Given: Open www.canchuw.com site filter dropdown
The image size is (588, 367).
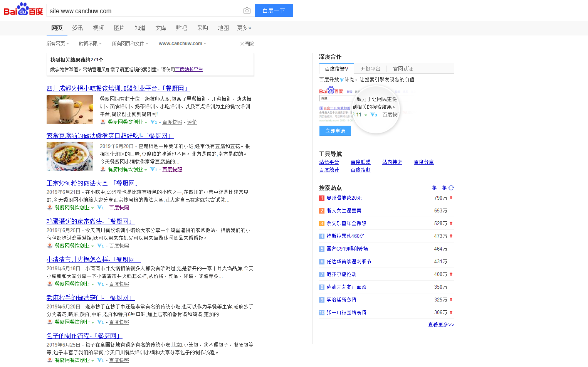Looking at the screenshot, I should pos(182,44).
